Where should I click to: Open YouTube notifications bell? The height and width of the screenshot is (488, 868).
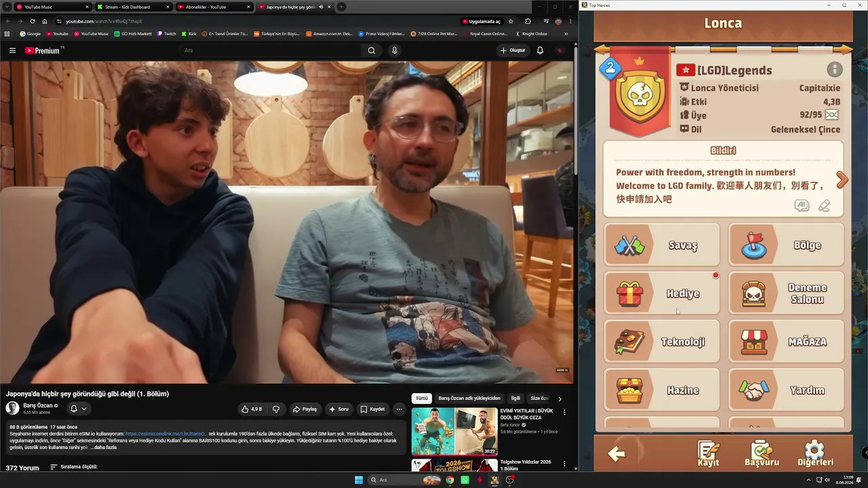pos(540,50)
